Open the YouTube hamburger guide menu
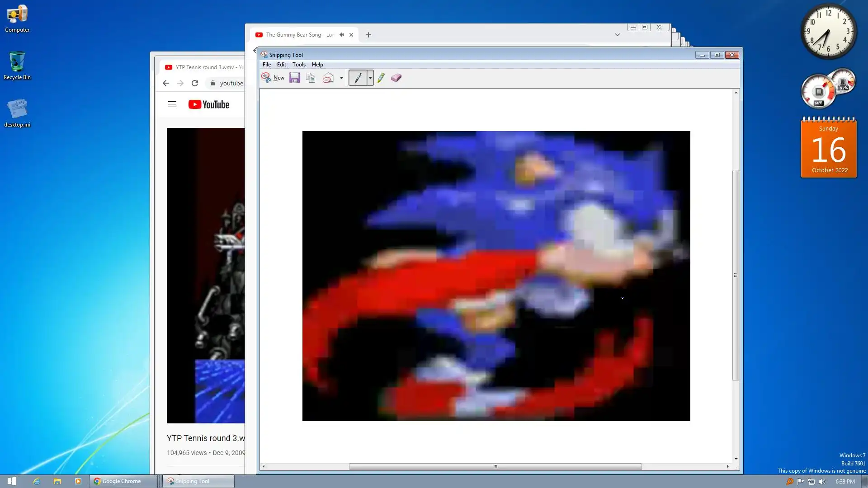868x488 pixels. tap(172, 104)
